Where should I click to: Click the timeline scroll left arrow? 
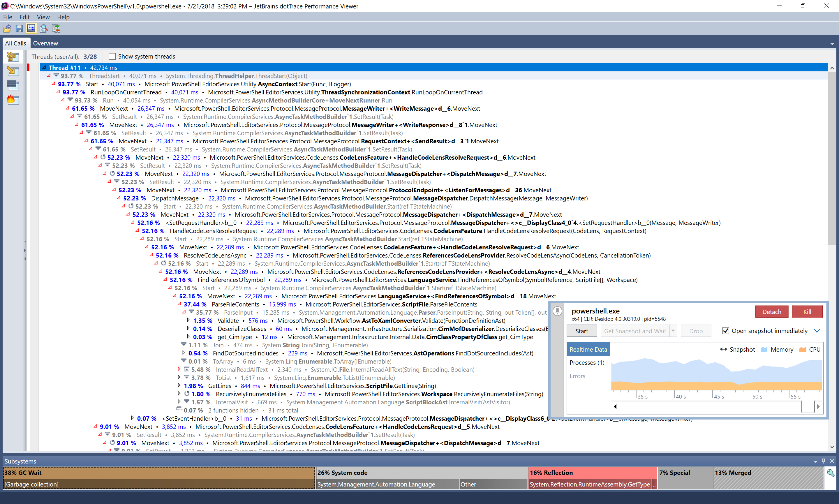[x=615, y=406]
